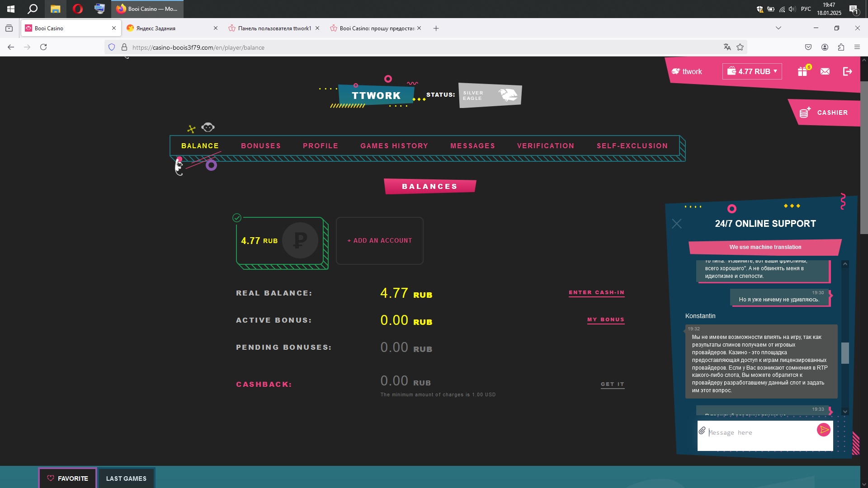Click the Enter Cash-In link
868x488 pixels.
[596, 293]
